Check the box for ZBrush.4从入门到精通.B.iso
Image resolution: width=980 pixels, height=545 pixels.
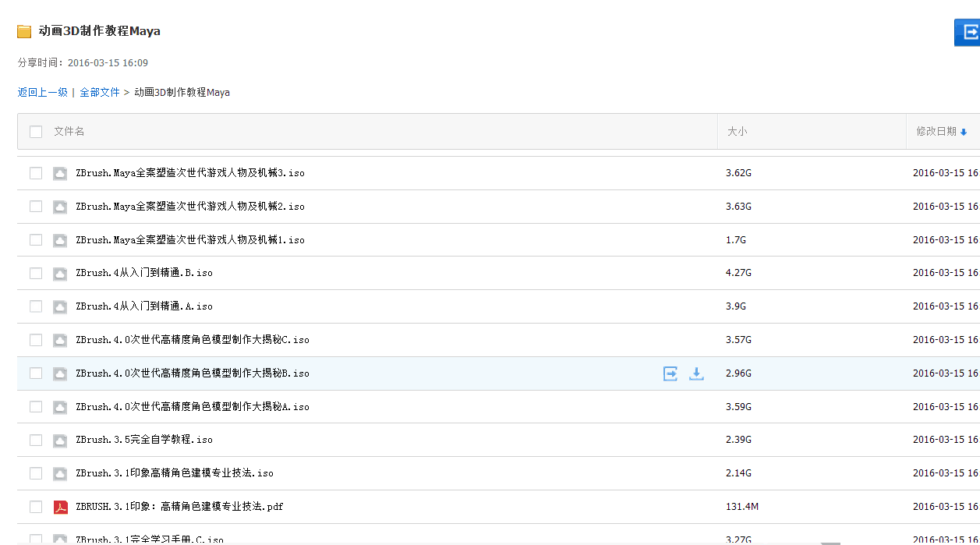tap(36, 273)
